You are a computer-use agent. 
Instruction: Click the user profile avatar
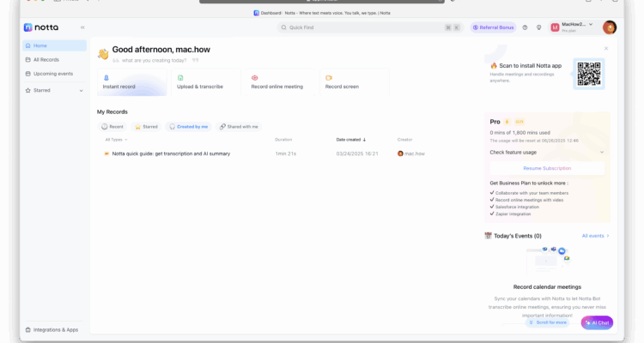(x=610, y=27)
